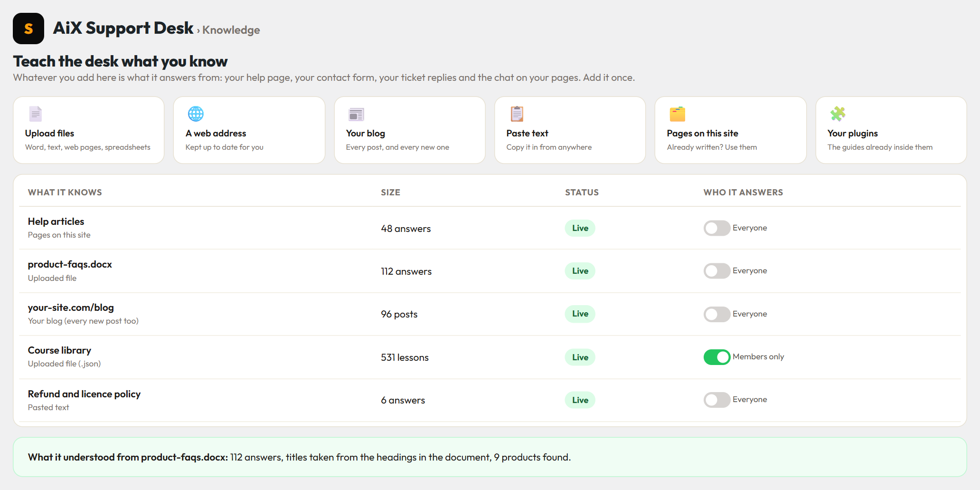Pick the Pages on this site card
This screenshot has width=980, height=490.
[731, 130]
